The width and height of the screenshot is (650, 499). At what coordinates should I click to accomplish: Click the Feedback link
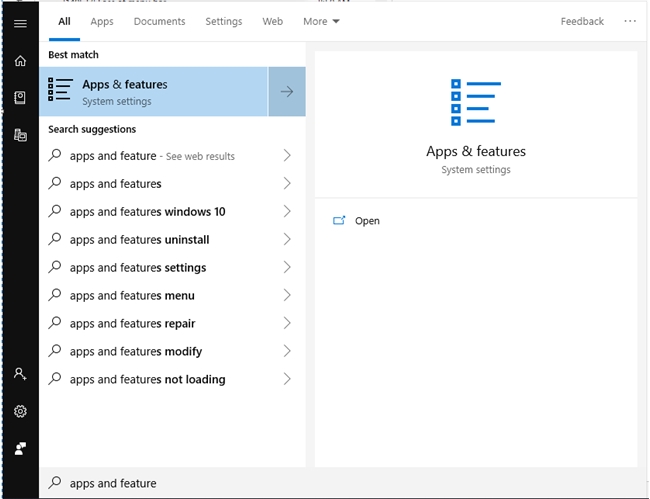pyautogui.click(x=582, y=22)
